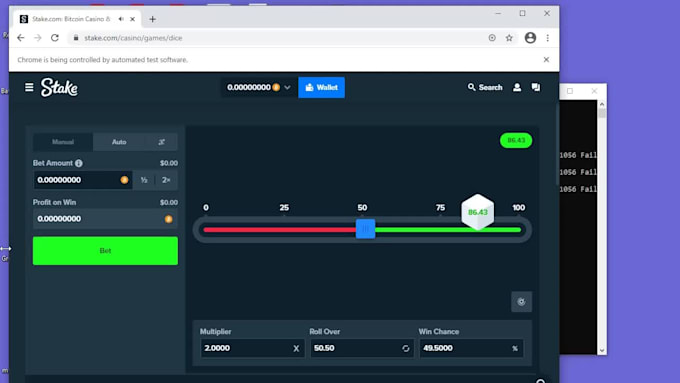Click the scroll-down arrow in the console window
This screenshot has height=383, width=680.
pyautogui.click(x=602, y=350)
